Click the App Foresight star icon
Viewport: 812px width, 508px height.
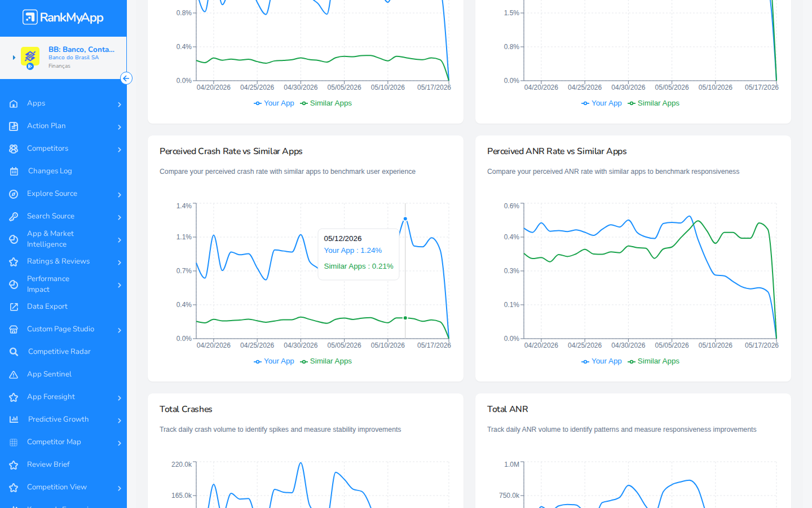[14, 397]
